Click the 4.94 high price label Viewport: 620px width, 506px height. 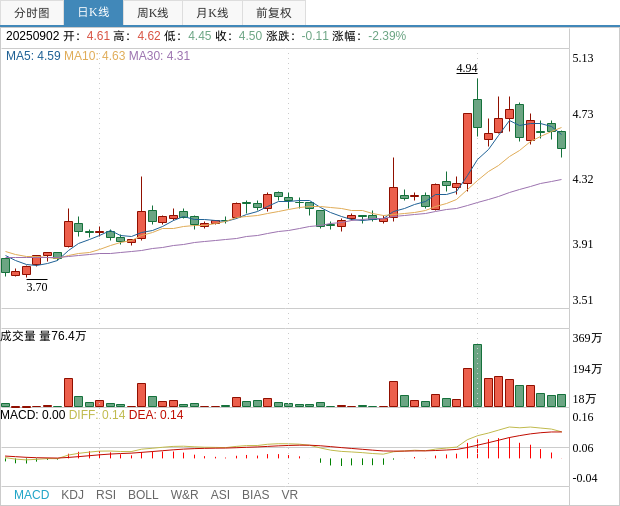[x=467, y=68]
